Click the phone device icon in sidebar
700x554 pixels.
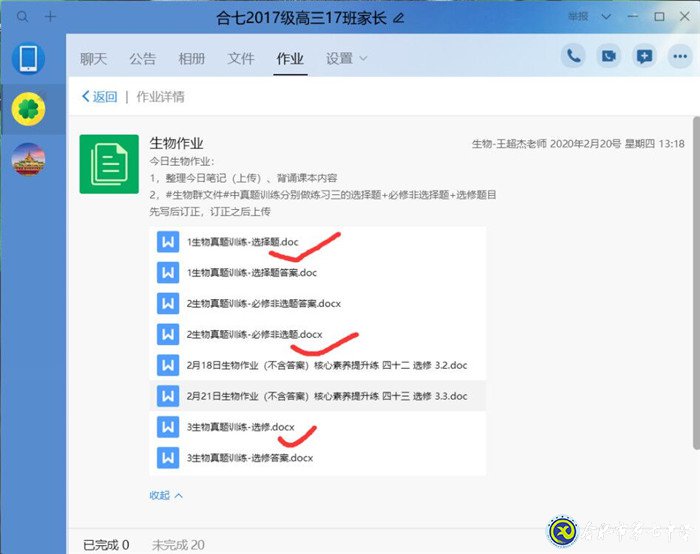click(28, 59)
